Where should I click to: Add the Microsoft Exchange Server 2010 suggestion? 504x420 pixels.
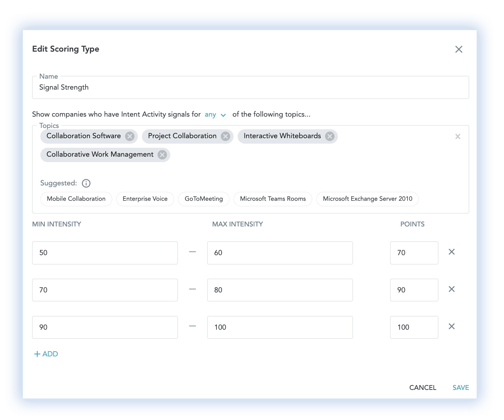367,199
